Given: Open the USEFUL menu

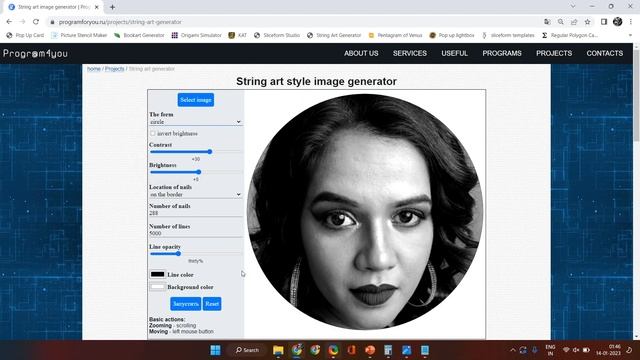Looking at the screenshot, I should (454, 53).
